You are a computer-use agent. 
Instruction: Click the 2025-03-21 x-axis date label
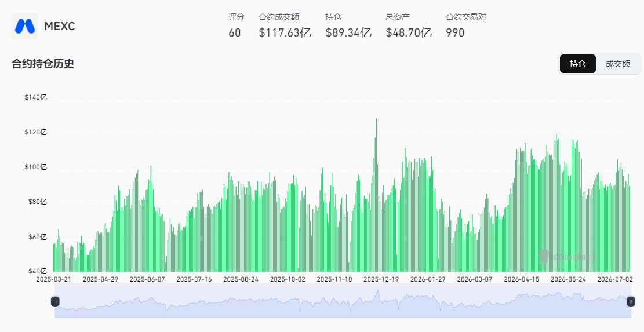[x=54, y=279]
